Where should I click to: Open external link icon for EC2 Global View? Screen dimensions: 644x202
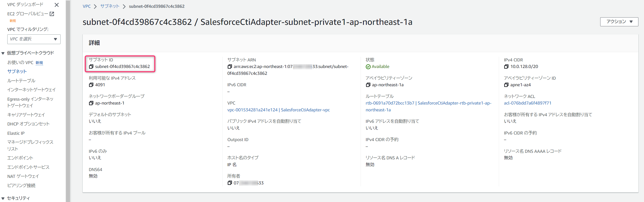[x=52, y=14]
